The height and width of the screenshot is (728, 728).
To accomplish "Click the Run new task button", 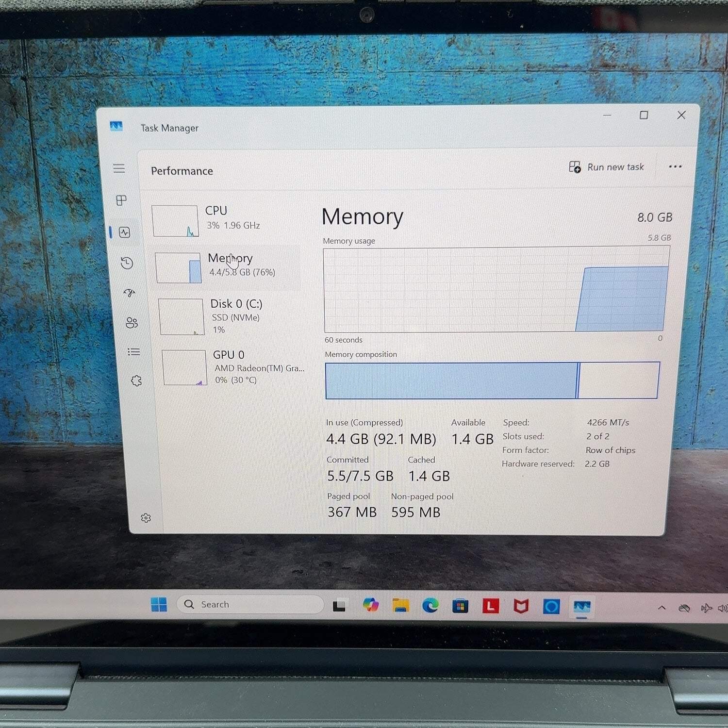I will pos(606,167).
